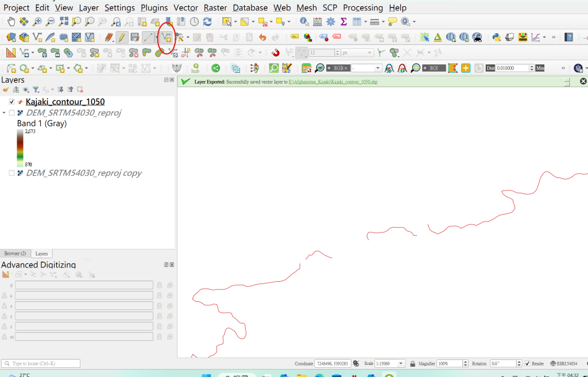Zoom to full extent of all layers

pyautogui.click(x=63, y=22)
